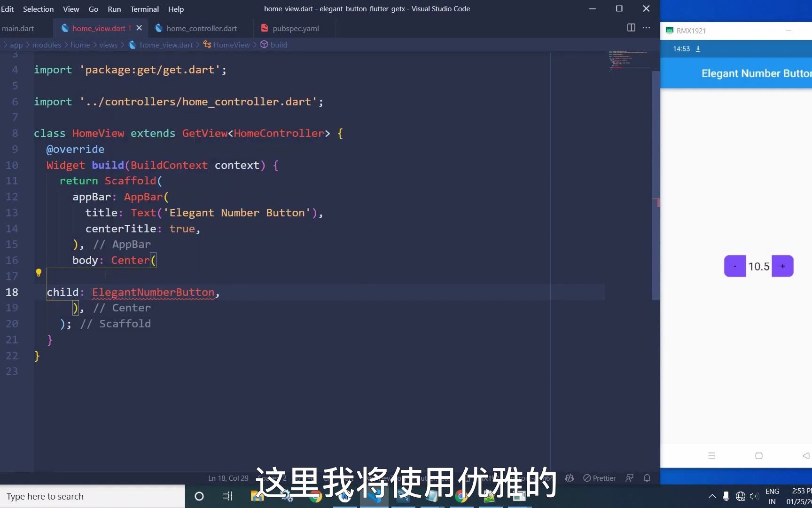Click the Flutter icon left of Prettier
The image size is (812, 508).
pos(570,478)
